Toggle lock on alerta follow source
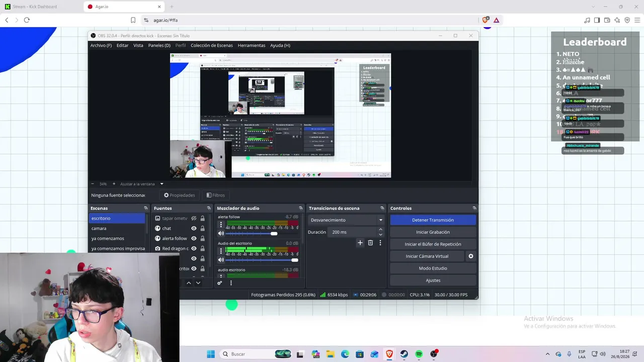This screenshot has width=644, height=362. [x=202, y=238]
